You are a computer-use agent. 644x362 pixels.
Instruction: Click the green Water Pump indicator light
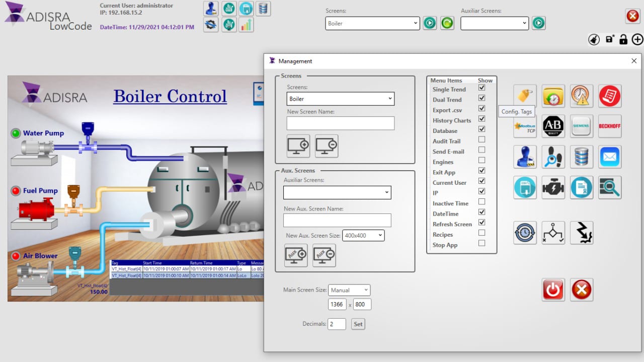(16, 133)
